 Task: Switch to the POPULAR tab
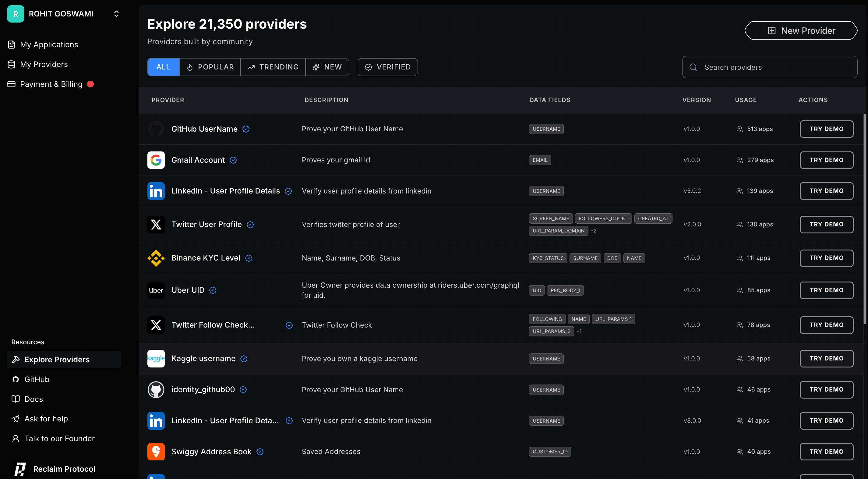click(210, 67)
